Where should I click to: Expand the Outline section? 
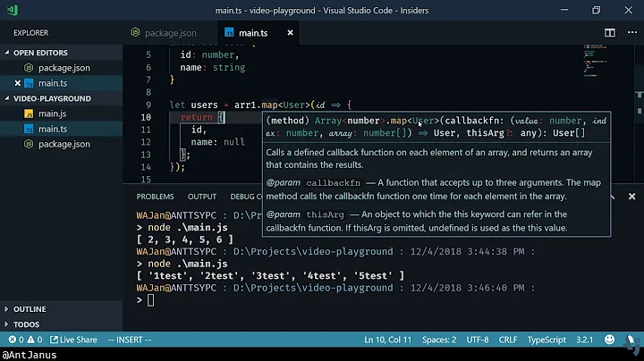tap(30, 309)
